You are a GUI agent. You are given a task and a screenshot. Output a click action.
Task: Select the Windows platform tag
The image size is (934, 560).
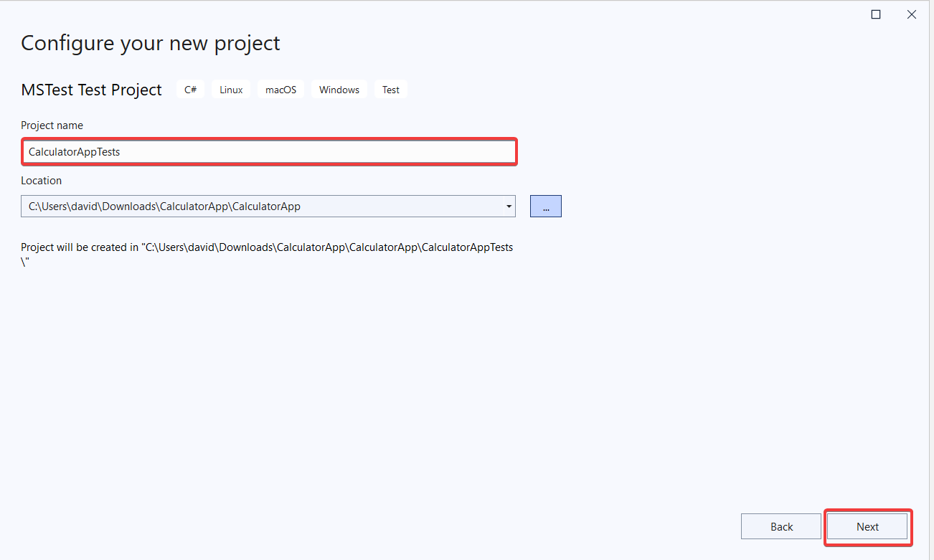pos(339,89)
